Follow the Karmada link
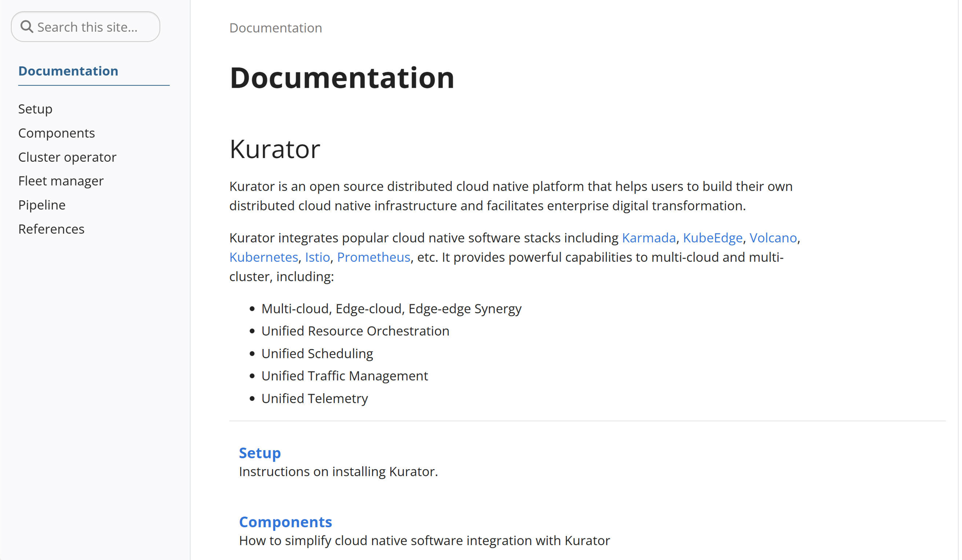This screenshot has height=560, width=962. (649, 238)
